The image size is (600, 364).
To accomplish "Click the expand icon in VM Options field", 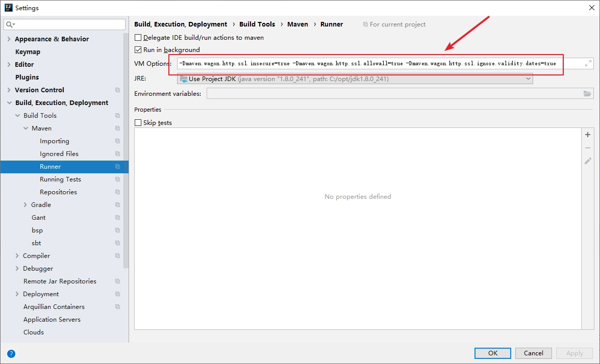I will click(588, 63).
